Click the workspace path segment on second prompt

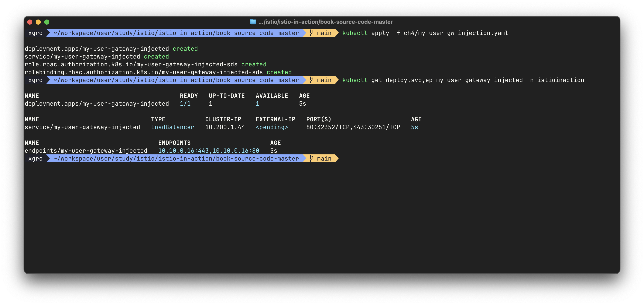pyautogui.click(x=176, y=80)
